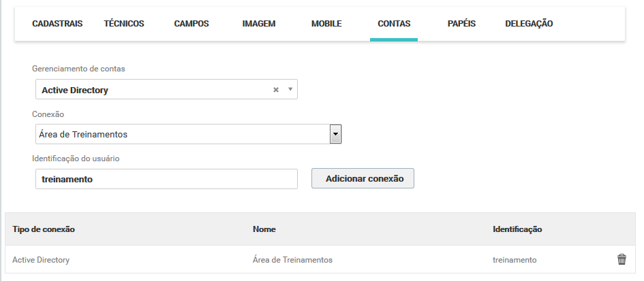Select the Área de Treinamentos table cell
The width and height of the screenshot is (644, 281).
click(292, 260)
